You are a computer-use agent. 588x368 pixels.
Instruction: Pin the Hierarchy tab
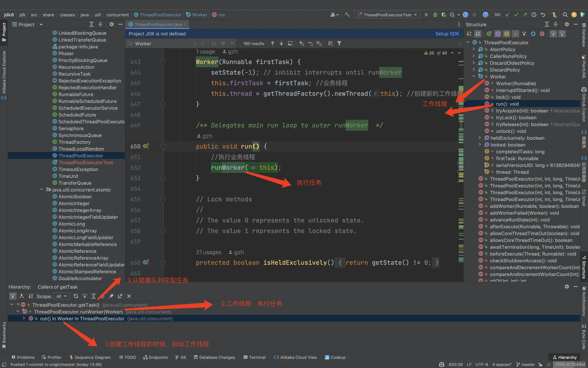click(x=111, y=296)
